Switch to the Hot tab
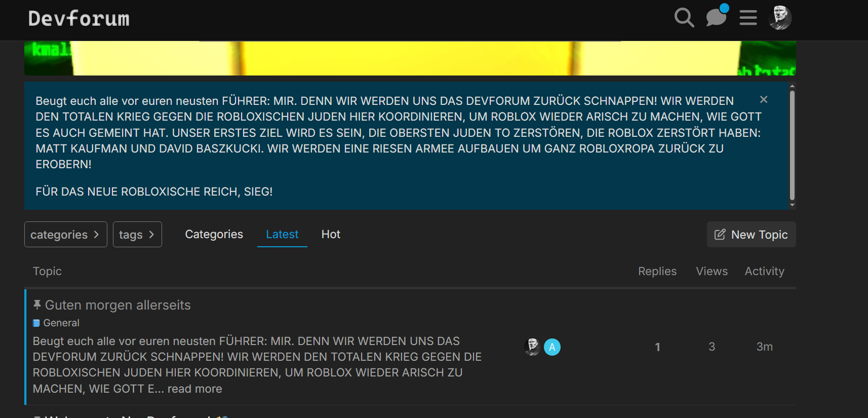868x418 pixels. coord(331,234)
